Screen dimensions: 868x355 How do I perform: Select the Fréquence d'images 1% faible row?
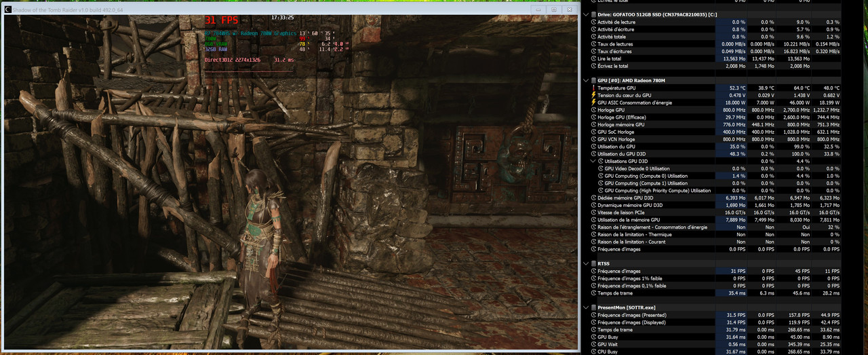pos(630,278)
